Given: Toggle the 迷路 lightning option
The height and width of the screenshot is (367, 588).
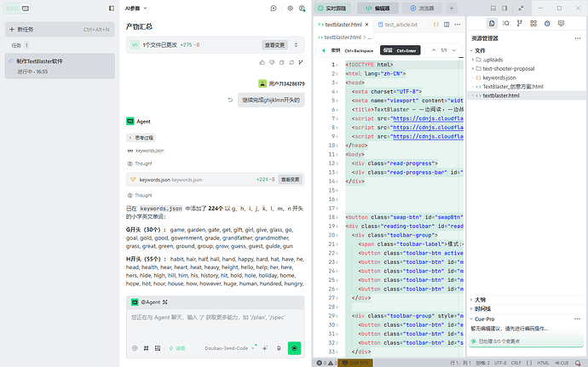Looking at the screenshot, I should [176, 348].
